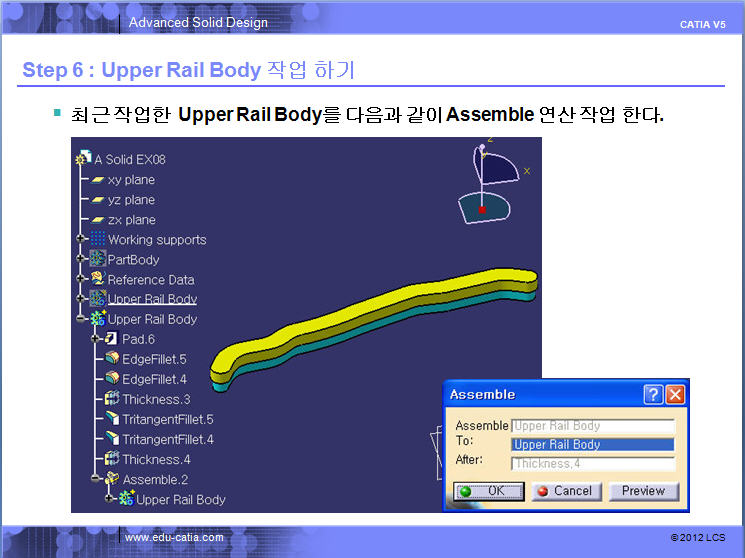
Task: Select the Assemble.2 operation icon
Action: point(112,479)
